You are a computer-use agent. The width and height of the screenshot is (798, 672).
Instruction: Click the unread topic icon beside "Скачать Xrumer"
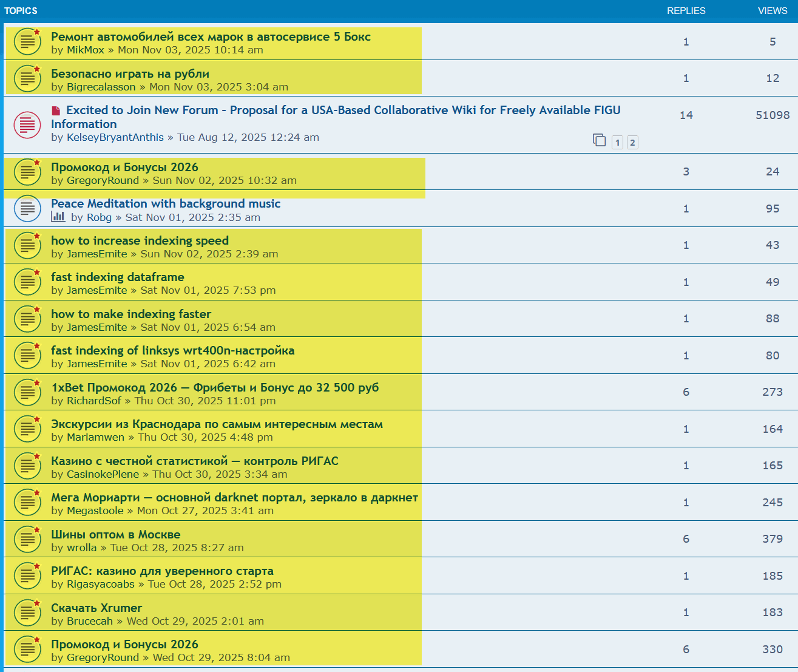point(27,613)
